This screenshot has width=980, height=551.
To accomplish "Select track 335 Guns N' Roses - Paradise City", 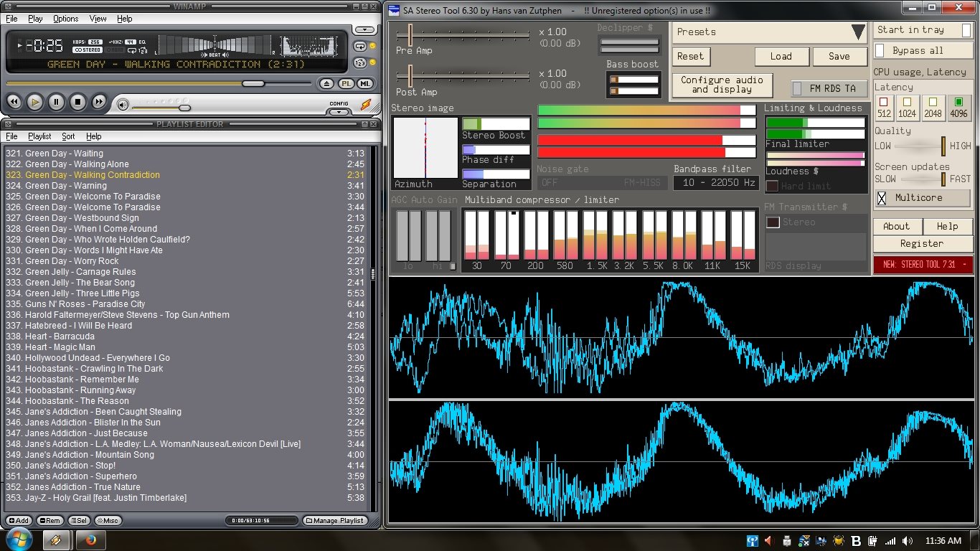I will point(185,304).
